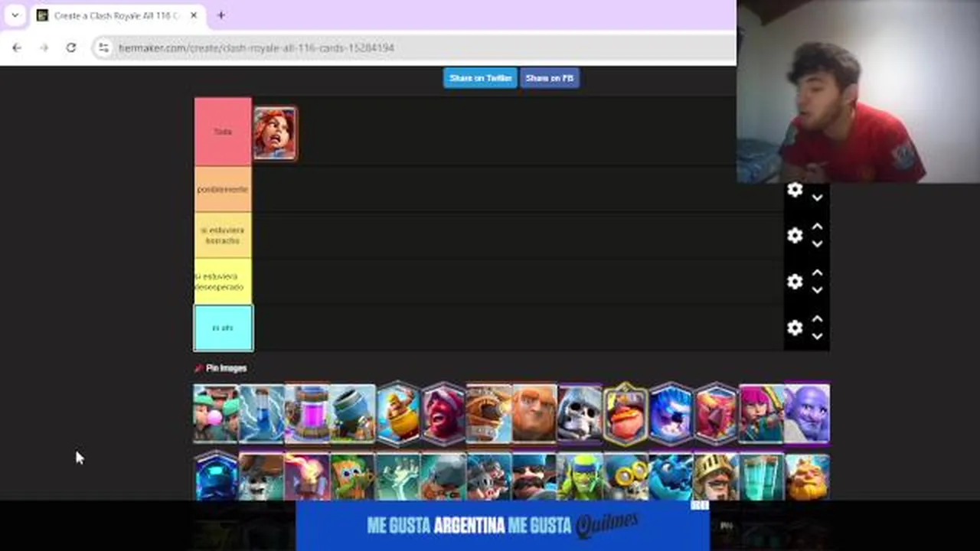Select the purple Bowler card
This screenshot has height=551, width=980.
click(807, 413)
